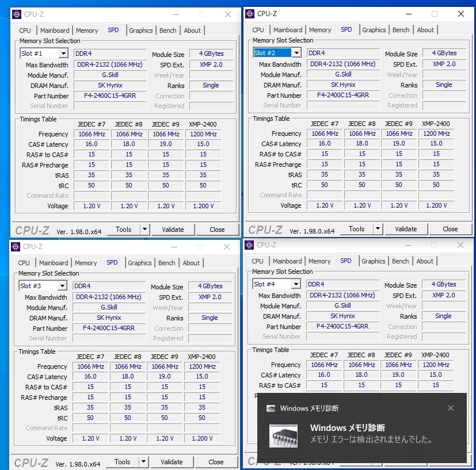Screen dimensions: 476x470
Task: Click Validate button in Slot #3 window
Action: pos(172,462)
